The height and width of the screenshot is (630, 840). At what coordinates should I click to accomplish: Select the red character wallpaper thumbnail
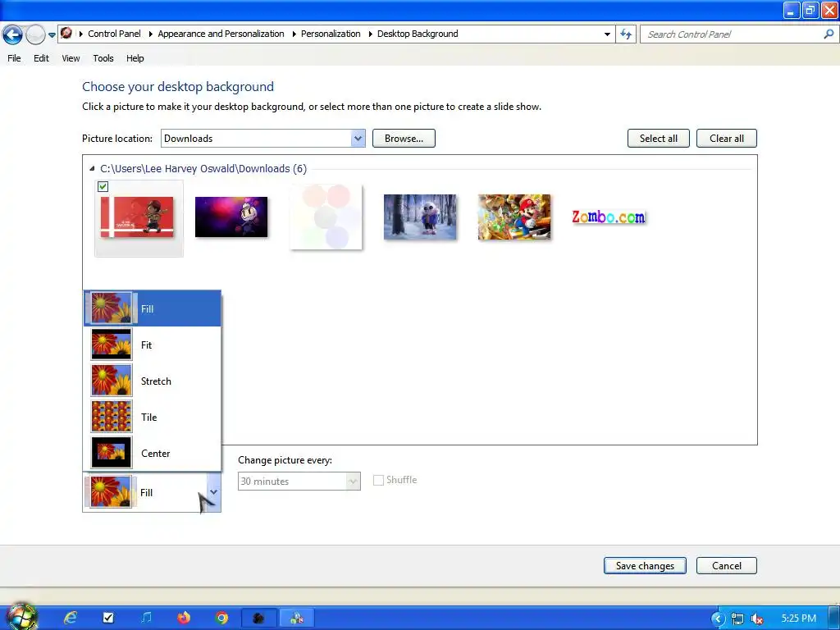[137, 217]
